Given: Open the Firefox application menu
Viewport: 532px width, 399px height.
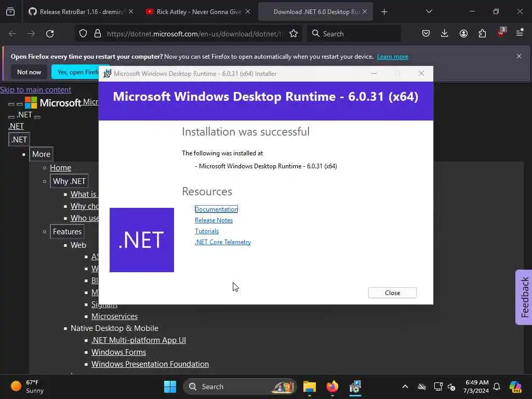Looking at the screenshot, I should coord(520,33).
